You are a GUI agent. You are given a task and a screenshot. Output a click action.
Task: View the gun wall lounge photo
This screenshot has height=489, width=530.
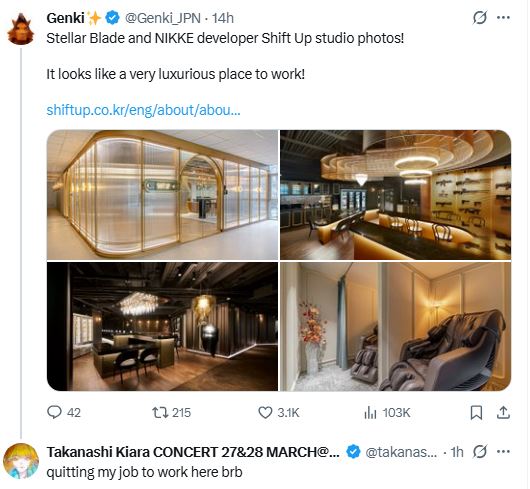[x=395, y=195]
